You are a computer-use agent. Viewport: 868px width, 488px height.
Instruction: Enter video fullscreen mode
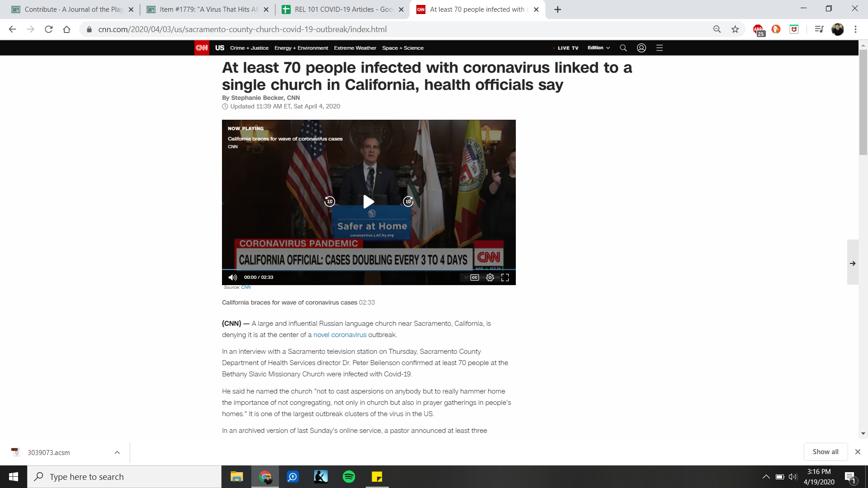pos(505,277)
